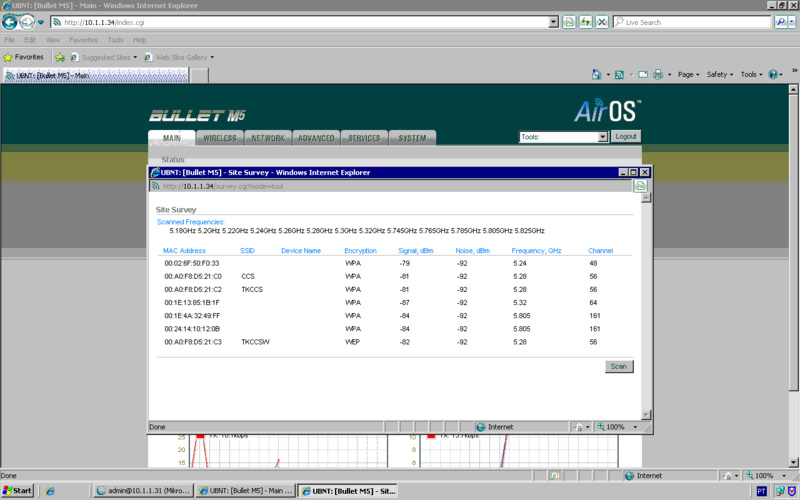Click the Feeds RSS icon in command bar
This screenshot has height=500, width=800.
tap(619, 74)
